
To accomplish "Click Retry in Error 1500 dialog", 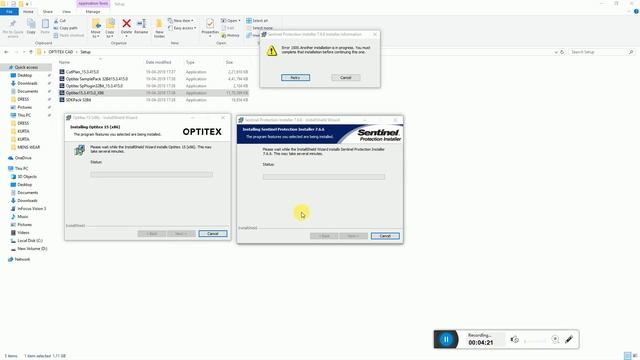I will (296, 78).
